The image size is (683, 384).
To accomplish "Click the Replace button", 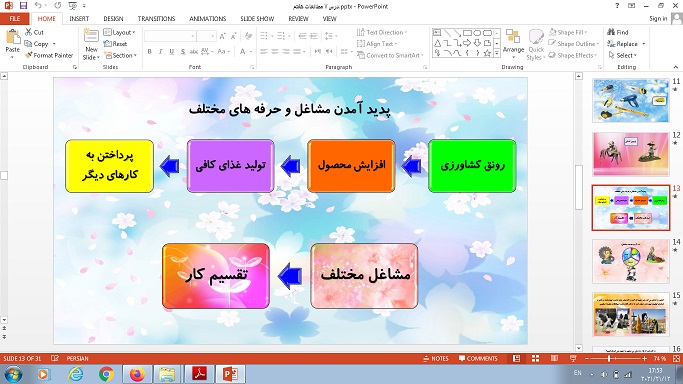I will 623,44.
